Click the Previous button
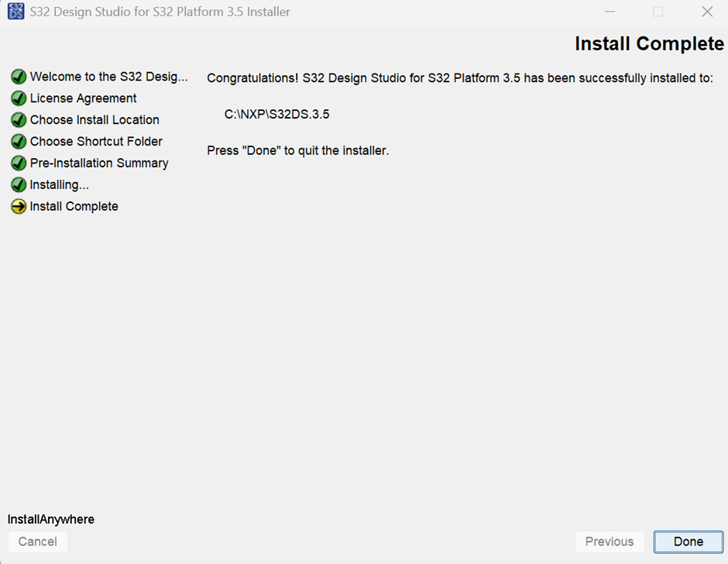Image resolution: width=728 pixels, height=564 pixels. [610, 542]
